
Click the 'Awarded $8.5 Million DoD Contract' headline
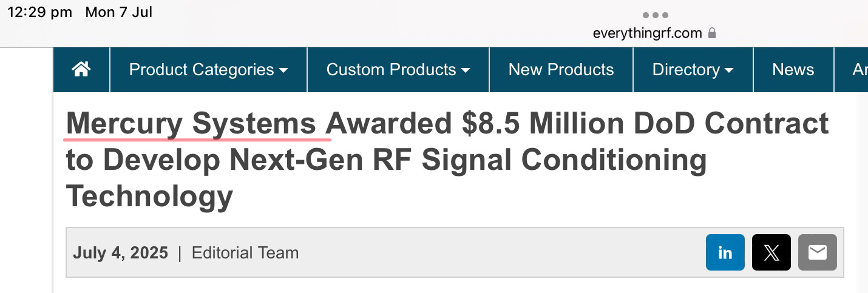click(577, 124)
